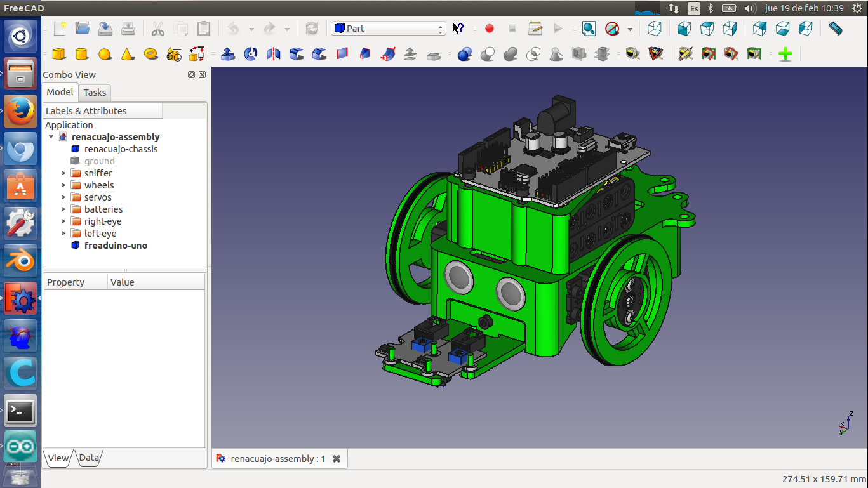Viewport: 868px width, 488px height.
Task: Add a torus primitive
Action: click(150, 55)
